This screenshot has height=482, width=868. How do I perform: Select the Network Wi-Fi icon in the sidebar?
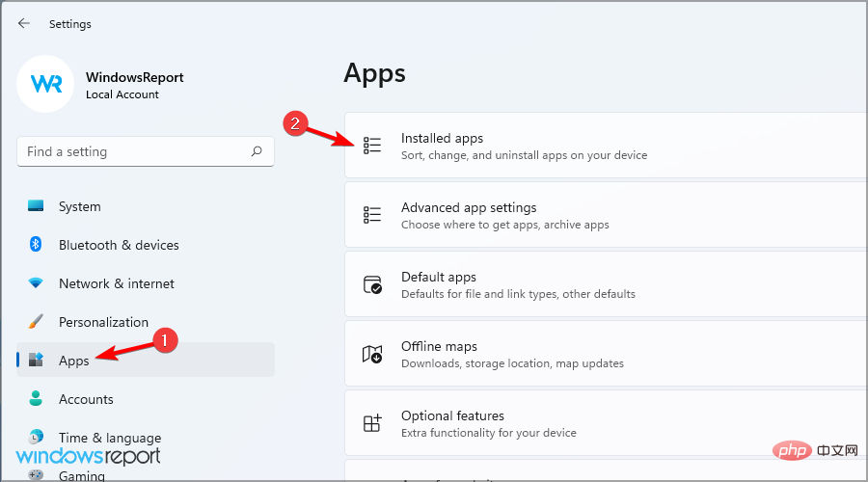click(x=36, y=283)
